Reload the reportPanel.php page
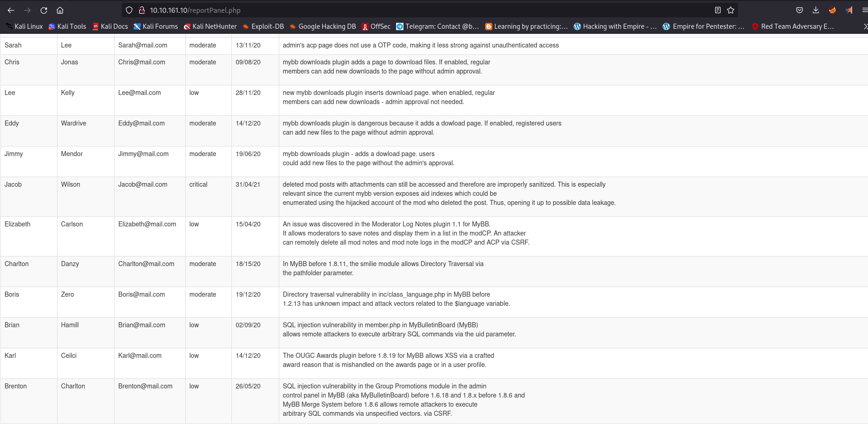This screenshot has height=424, width=868. (44, 10)
